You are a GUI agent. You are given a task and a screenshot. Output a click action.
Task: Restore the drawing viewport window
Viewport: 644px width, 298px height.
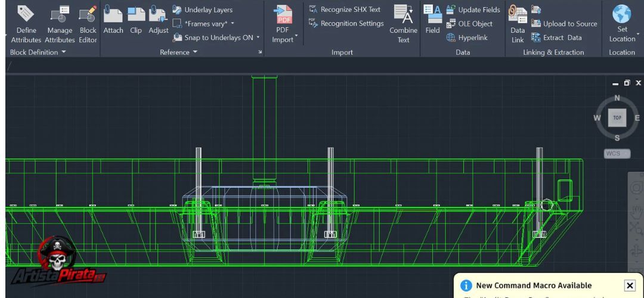[627, 83]
